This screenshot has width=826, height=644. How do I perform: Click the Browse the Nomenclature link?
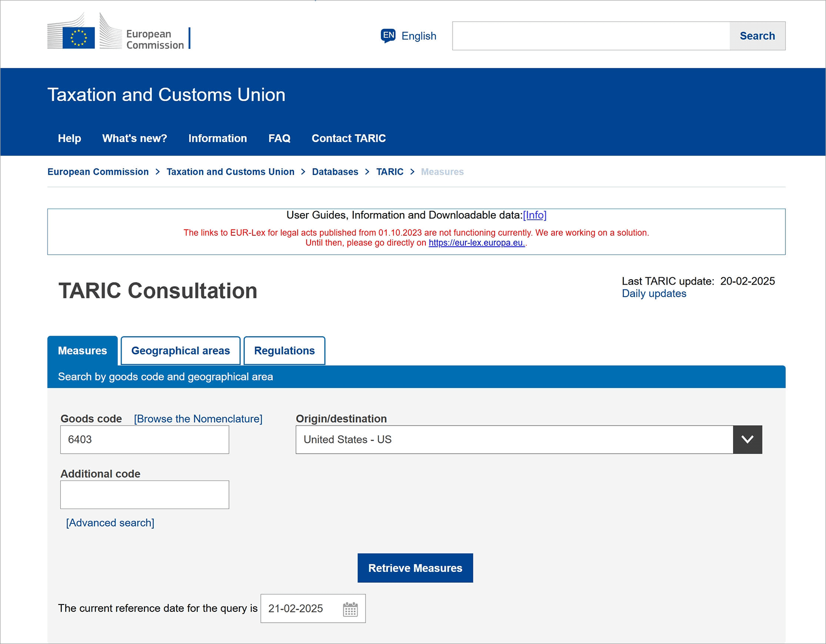point(198,419)
